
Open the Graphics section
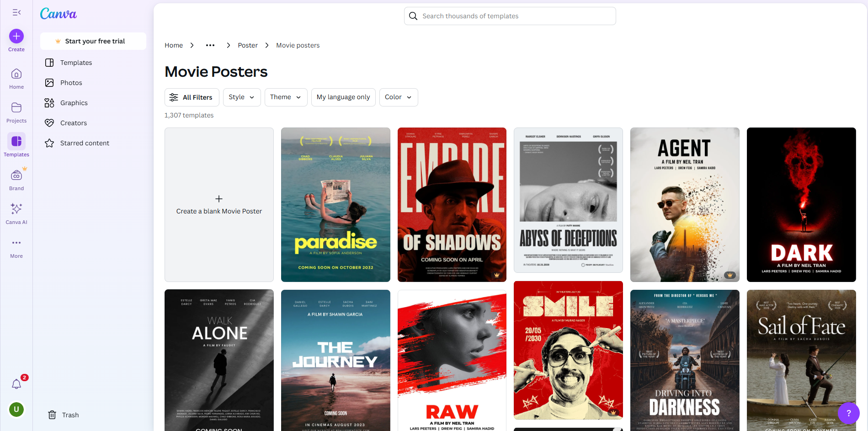point(73,102)
